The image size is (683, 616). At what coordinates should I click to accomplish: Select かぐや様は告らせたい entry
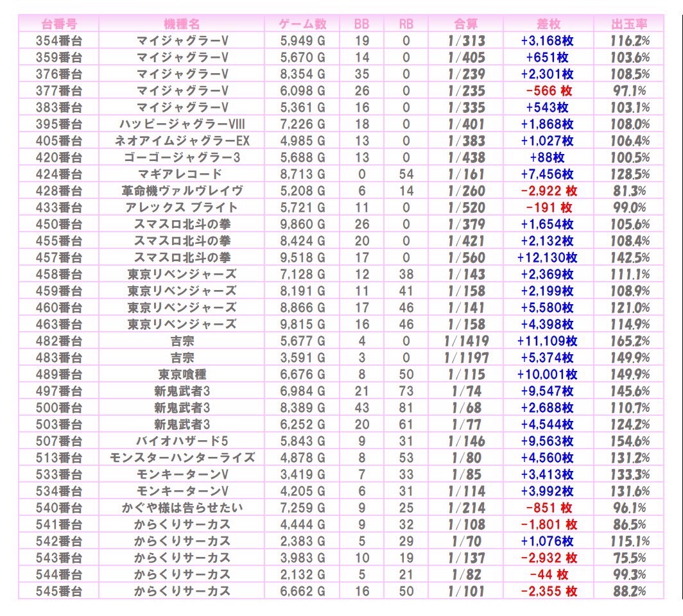pyautogui.click(x=182, y=508)
